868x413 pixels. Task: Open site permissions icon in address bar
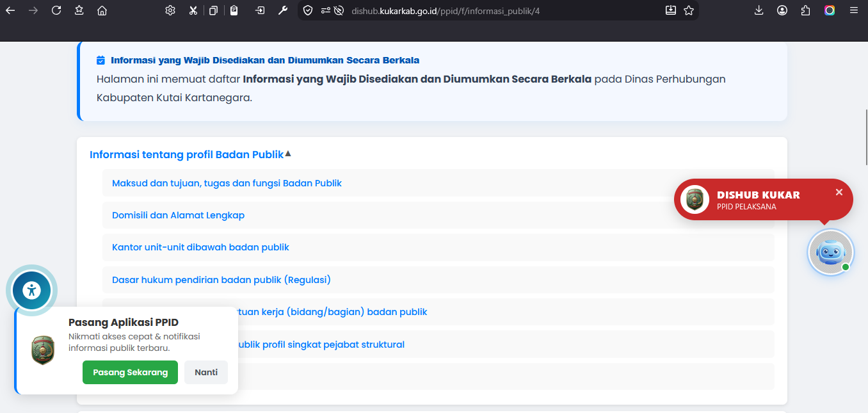tap(325, 10)
